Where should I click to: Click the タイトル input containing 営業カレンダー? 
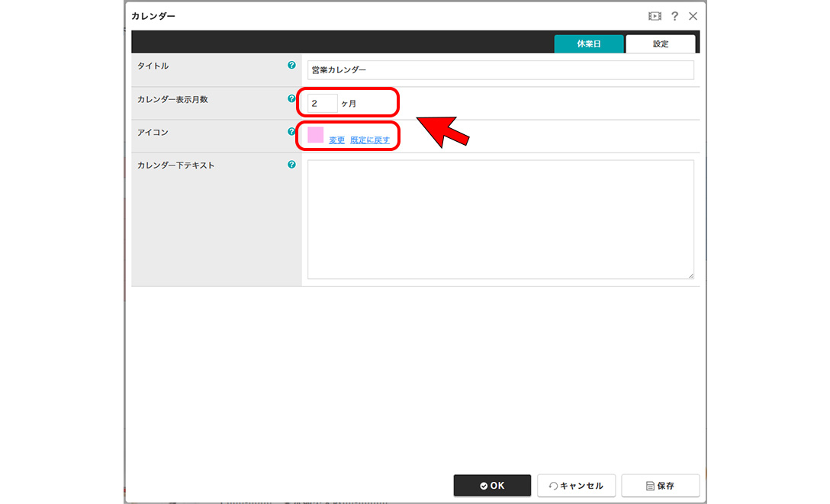(500, 70)
